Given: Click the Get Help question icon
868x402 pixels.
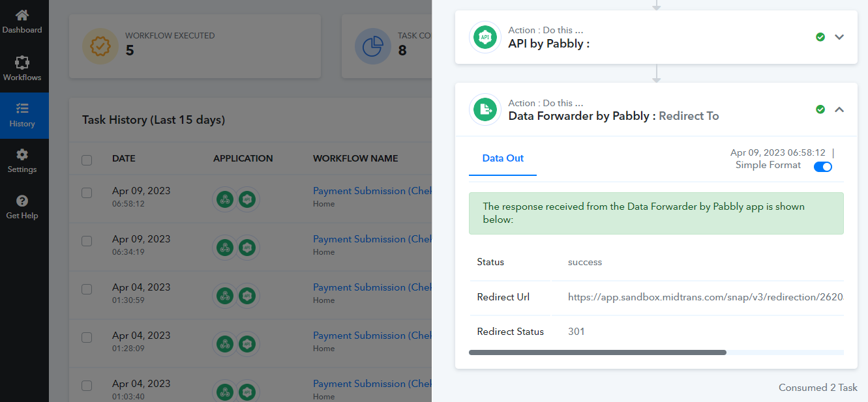Looking at the screenshot, I should tap(22, 201).
